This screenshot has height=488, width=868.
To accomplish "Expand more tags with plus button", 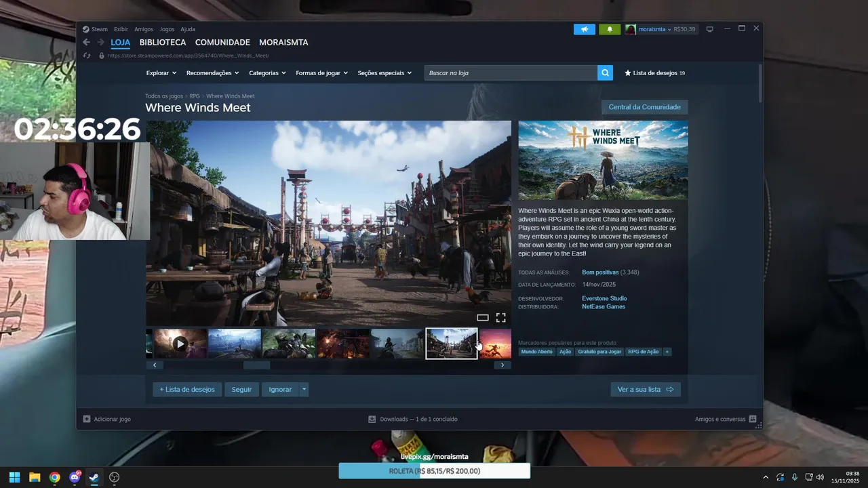I will pos(667,352).
